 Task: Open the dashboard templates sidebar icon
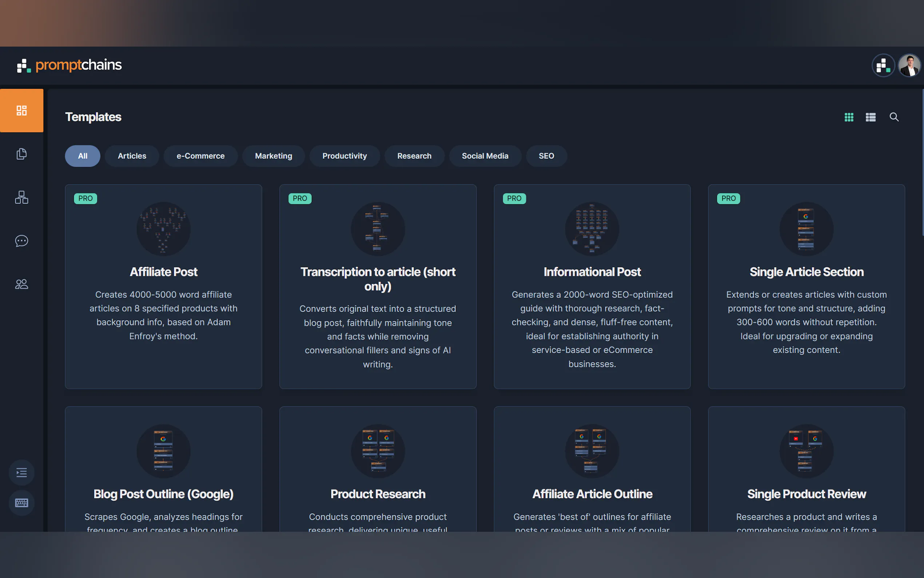[x=21, y=111]
